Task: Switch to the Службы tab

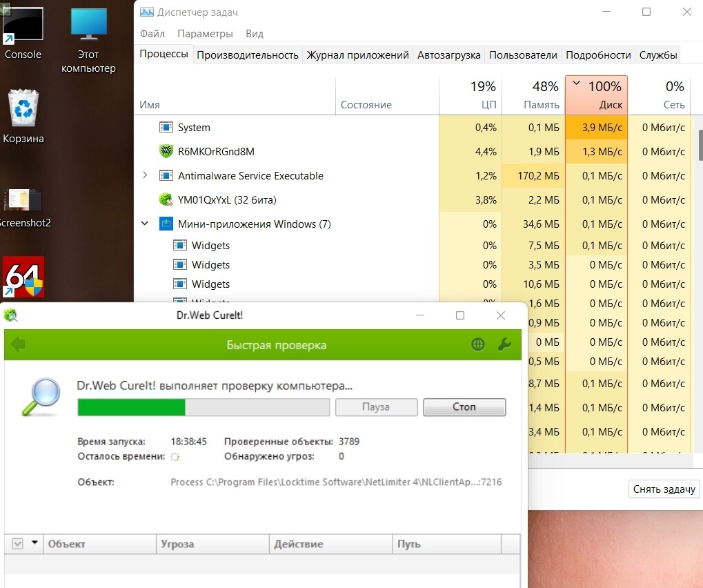Action: point(657,55)
